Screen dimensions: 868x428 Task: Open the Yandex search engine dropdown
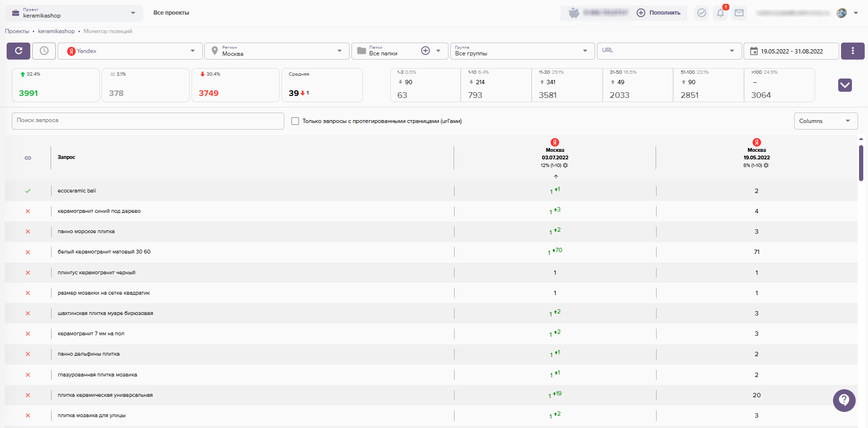(x=131, y=51)
